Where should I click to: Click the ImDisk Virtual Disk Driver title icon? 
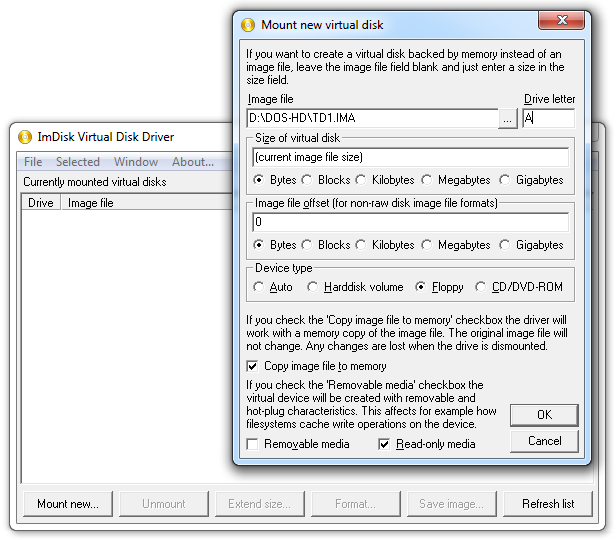click(x=25, y=137)
